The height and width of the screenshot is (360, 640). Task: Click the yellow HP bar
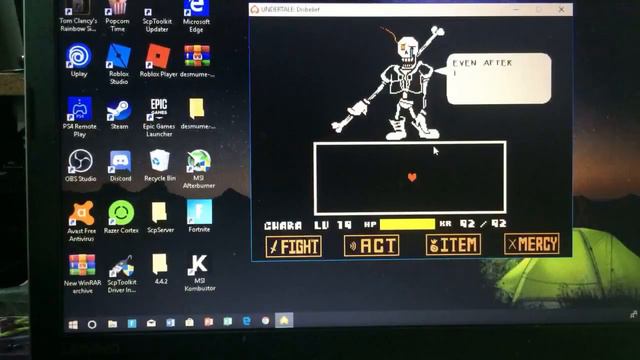pos(407,224)
